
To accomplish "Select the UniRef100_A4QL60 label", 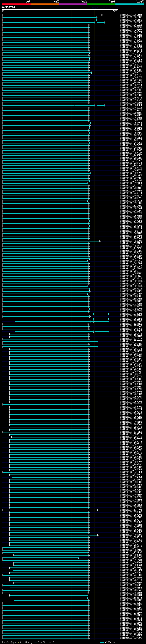I will [131, 40].
